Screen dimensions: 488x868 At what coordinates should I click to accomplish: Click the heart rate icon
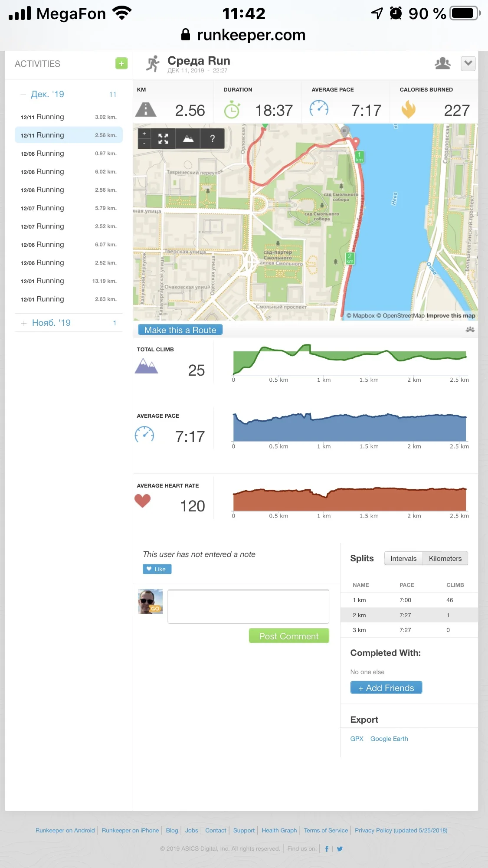pos(142,501)
